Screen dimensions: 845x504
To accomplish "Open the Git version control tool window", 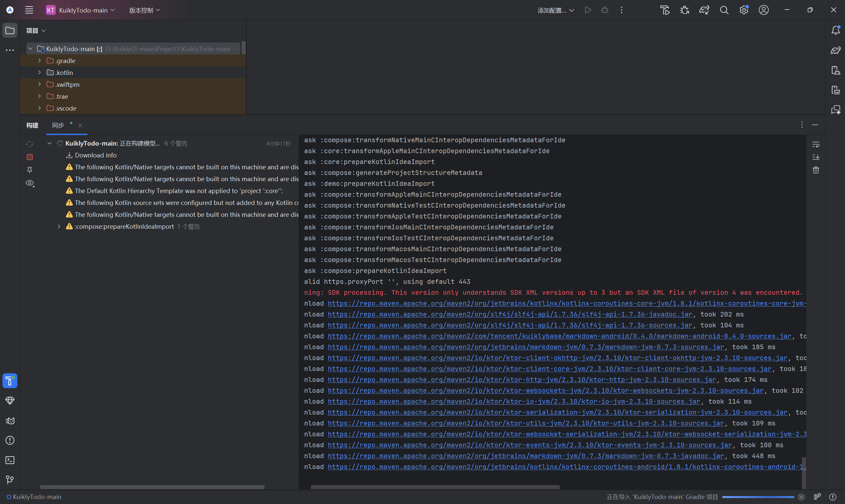I will [x=10, y=480].
